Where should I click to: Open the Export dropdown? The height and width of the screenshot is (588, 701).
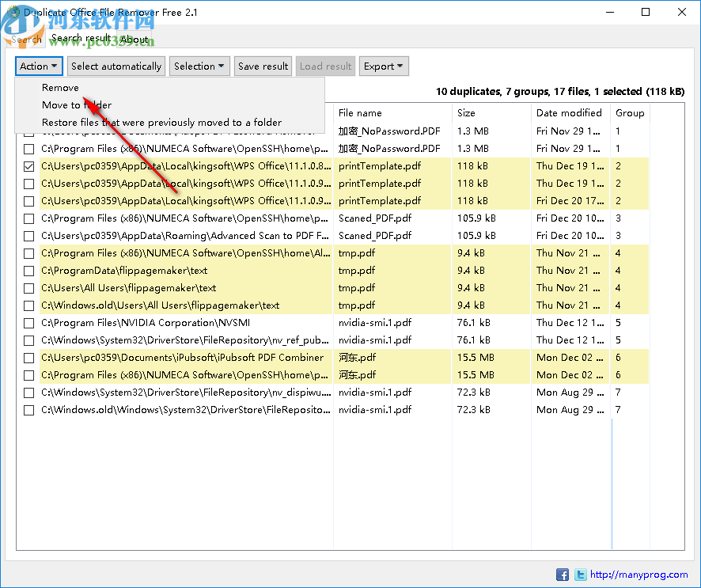(383, 66)
